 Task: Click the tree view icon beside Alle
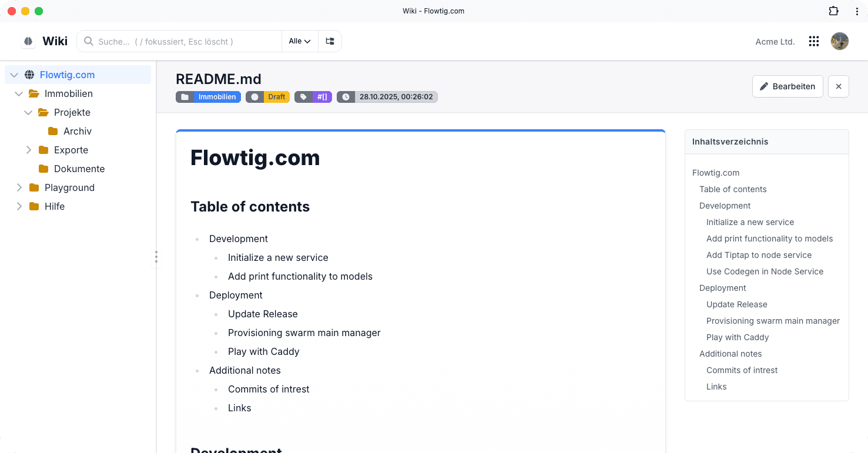[330, 41]
